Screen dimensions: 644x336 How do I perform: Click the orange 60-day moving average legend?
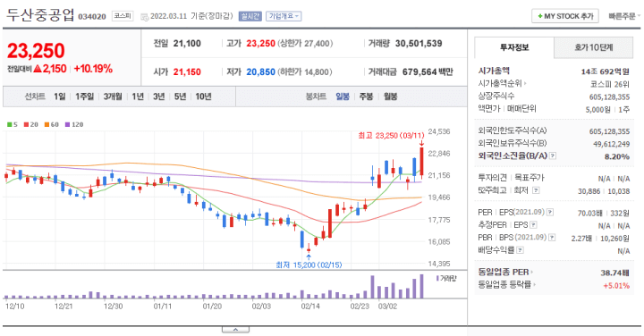click(x=51, y=125)
